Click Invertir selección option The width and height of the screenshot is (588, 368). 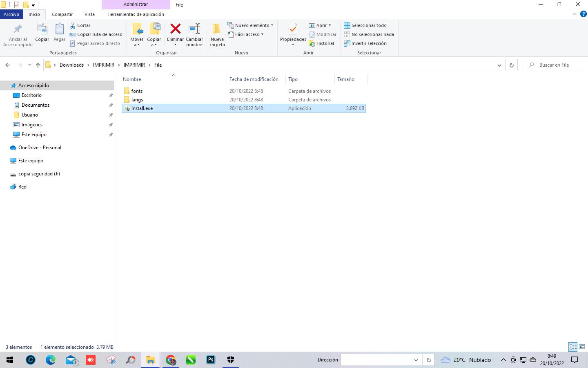point(365,43)
